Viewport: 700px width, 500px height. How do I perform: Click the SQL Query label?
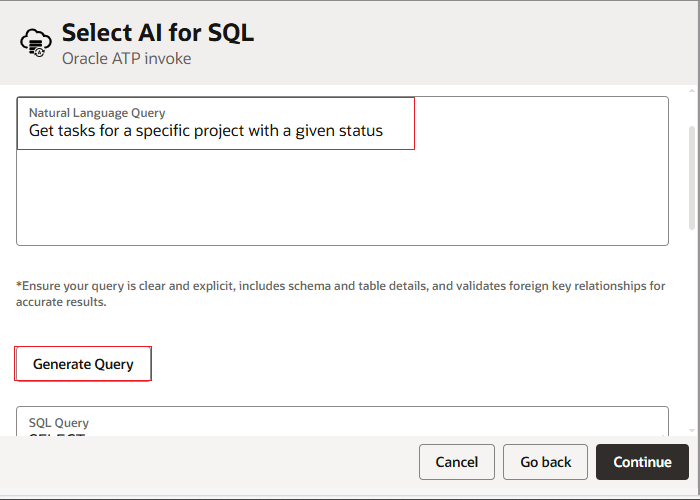point(59,423)
